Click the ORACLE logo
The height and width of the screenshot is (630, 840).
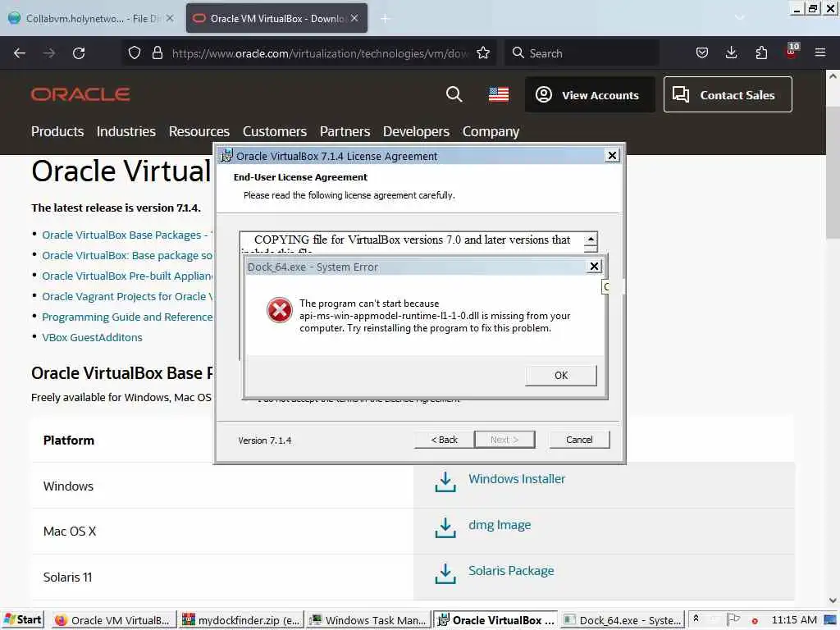point(80,95)
